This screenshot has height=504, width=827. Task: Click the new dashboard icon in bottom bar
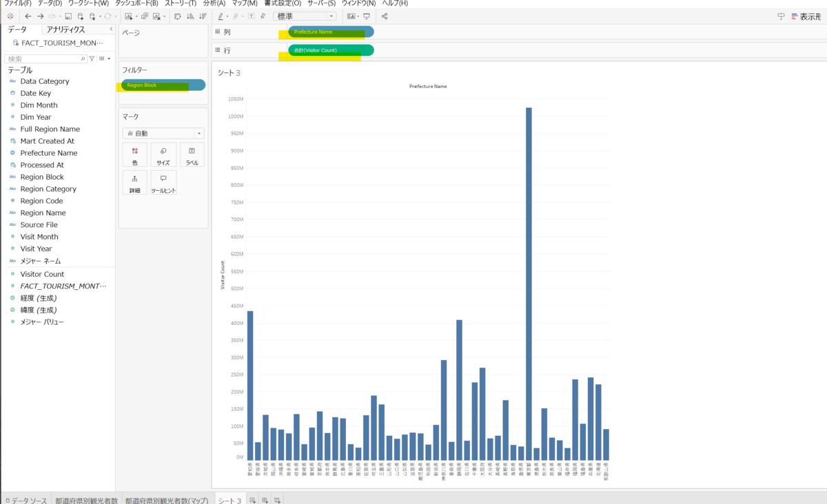[x=265, y=500]
